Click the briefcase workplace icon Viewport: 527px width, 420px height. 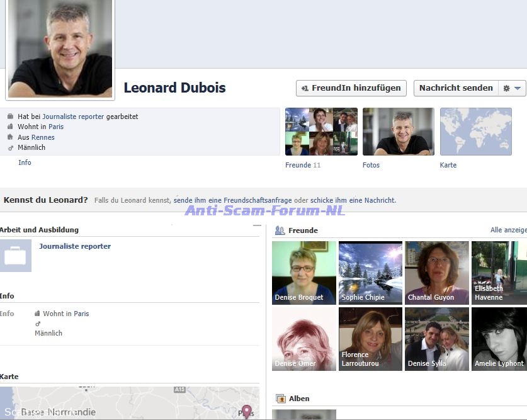click(x=16, y=256)
